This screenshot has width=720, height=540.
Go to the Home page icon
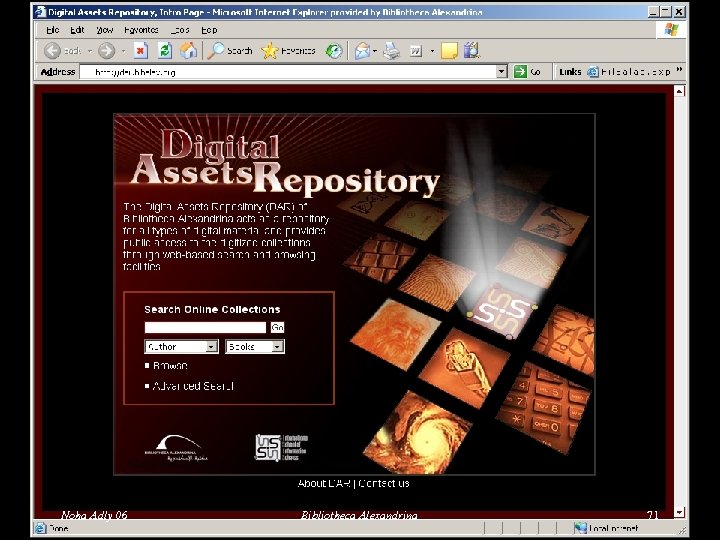(188, 51)
